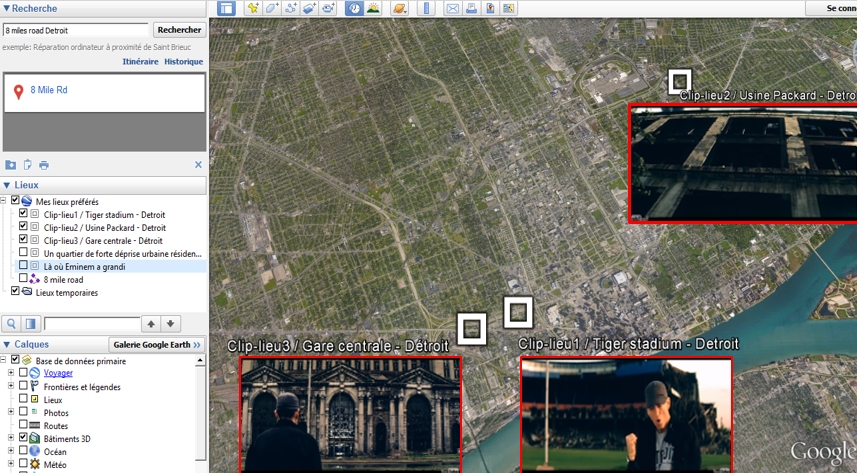857x473 pixels.
Task: Enable the 8 mile road path checkbox
Action: tap(23, 278)
